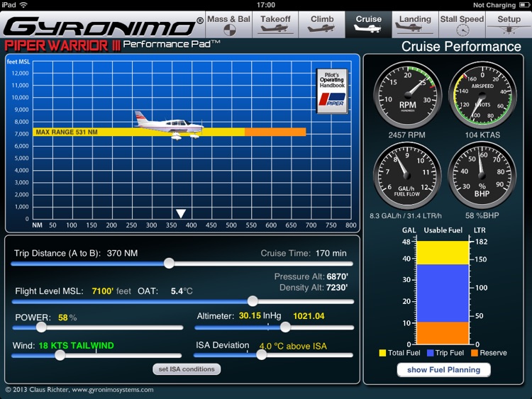Click the orange reserve fuel bar segment
This screenshot has height=399, width=532.
point(443,333)
